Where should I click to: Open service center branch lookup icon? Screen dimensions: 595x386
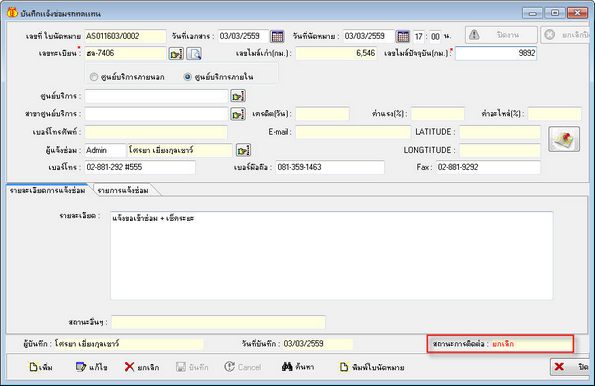click(x=238, y=114)
